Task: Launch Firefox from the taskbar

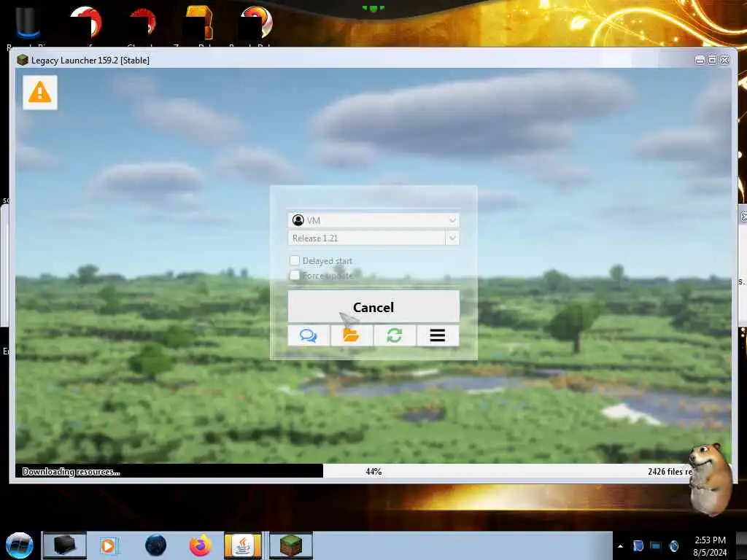Action: (201, 545)
